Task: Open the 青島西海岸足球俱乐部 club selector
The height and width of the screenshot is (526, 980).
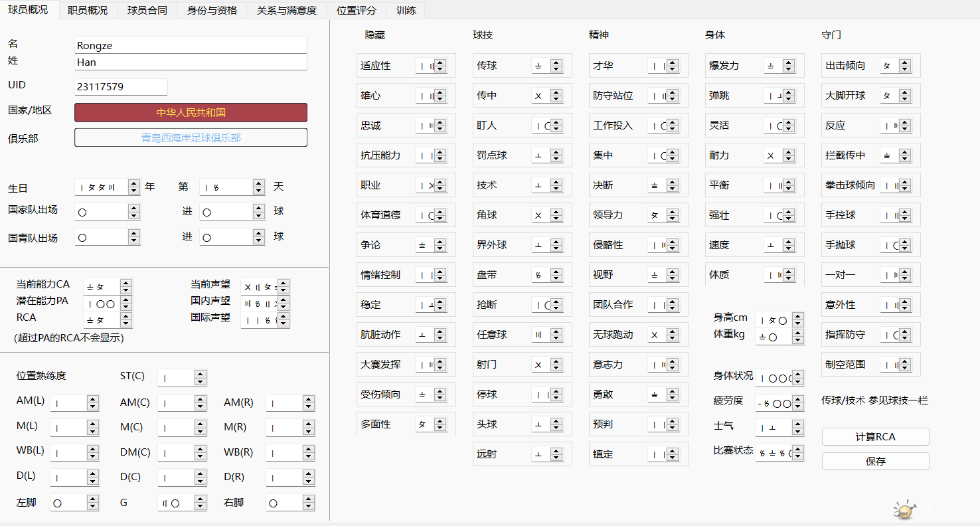Action: [x=191, y=137]
